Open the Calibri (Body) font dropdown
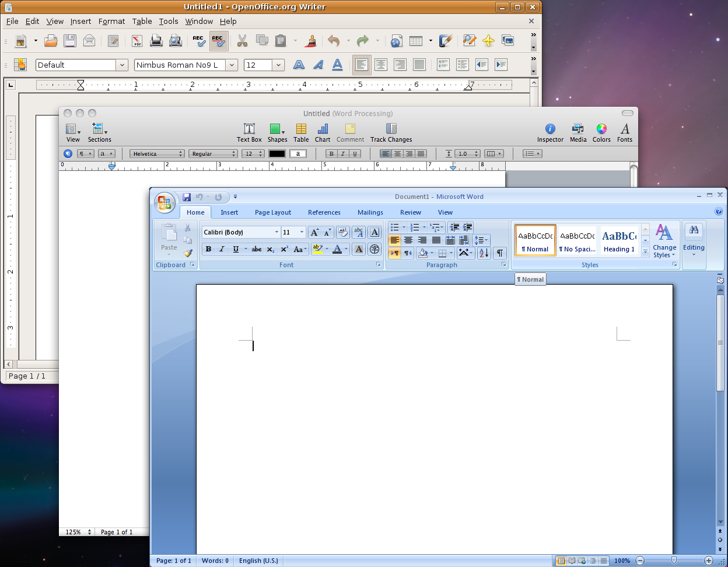 click(276, 232)
